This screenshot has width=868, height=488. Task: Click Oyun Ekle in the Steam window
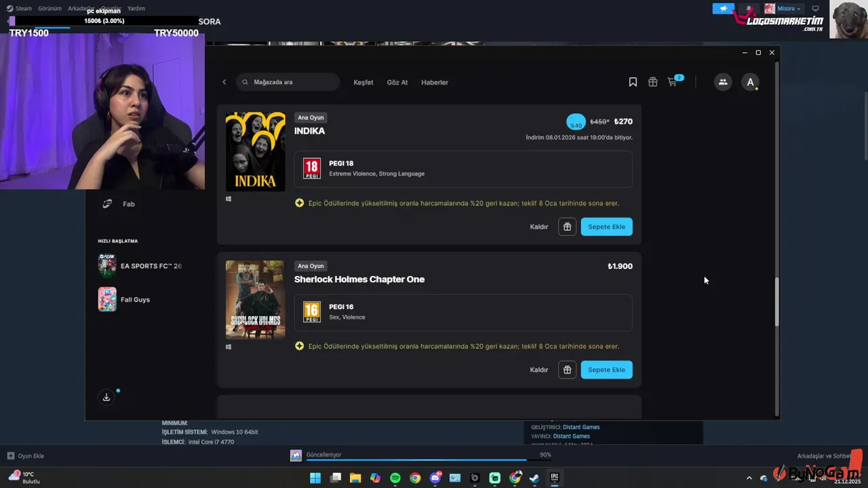coord(26,456)
